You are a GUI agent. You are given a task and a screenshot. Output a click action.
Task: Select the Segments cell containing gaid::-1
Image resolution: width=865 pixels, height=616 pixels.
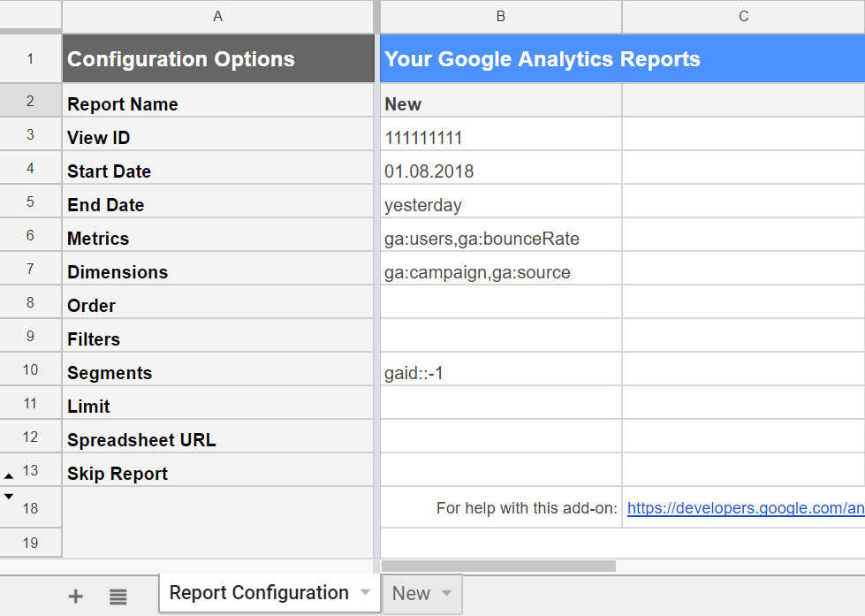pos(501,373)
